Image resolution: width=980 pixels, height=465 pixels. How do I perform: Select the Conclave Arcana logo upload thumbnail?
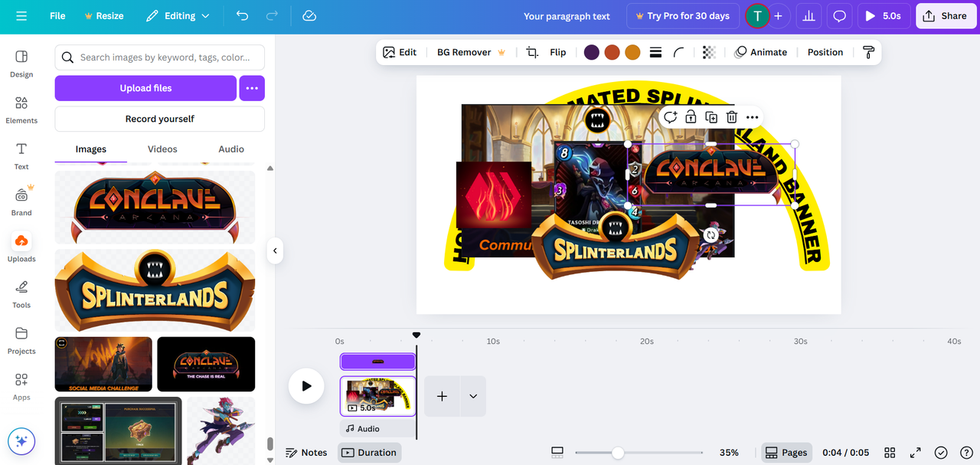coord(155,207)
